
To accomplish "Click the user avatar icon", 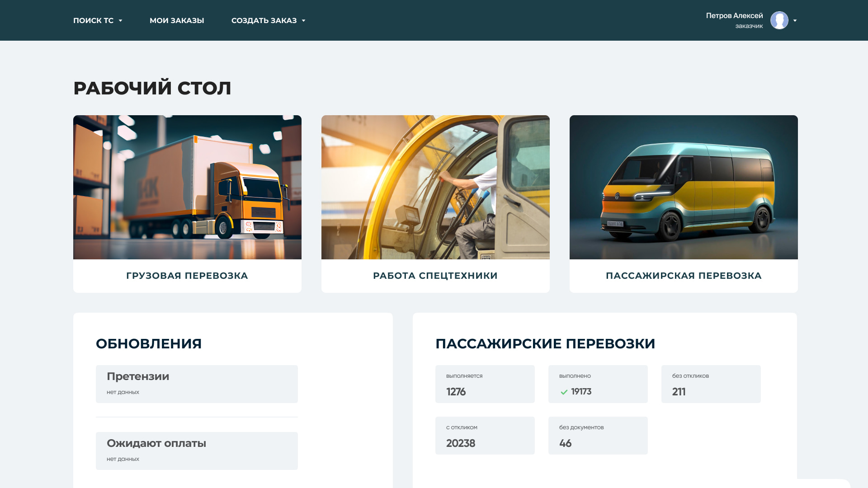I will (779, 20).
